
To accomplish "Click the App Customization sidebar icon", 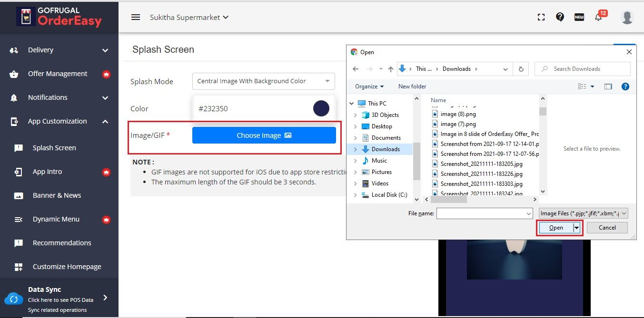I will tap(14, 121).
